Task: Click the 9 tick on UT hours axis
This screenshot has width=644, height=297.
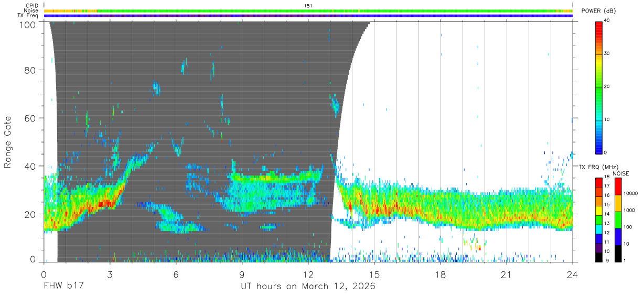Action: pos(242,274)
